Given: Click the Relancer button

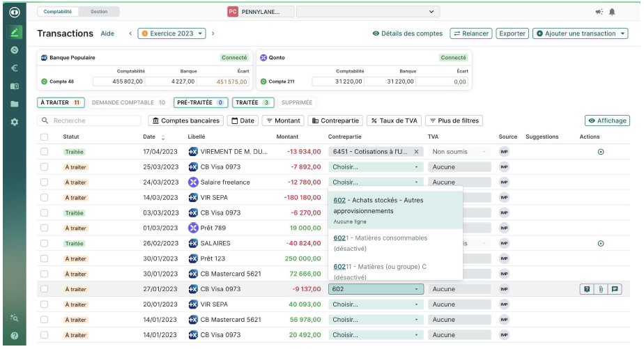Looking at the screenshot, I should coord(471,33).
